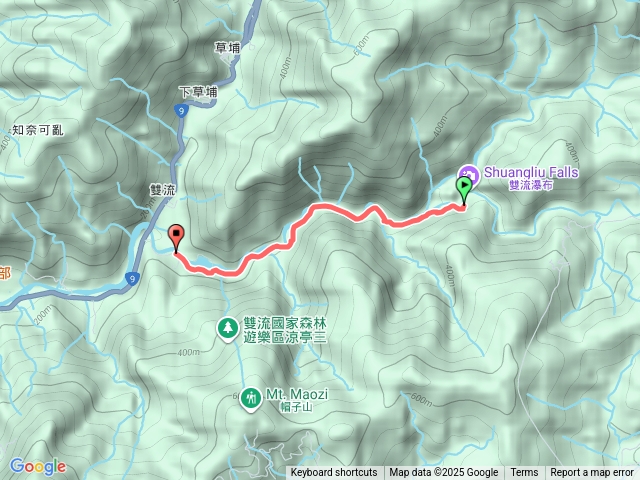Screen dimensions: 640x480
Task: Open Keyboard shortcuts
Action: [x=334, y=473]
